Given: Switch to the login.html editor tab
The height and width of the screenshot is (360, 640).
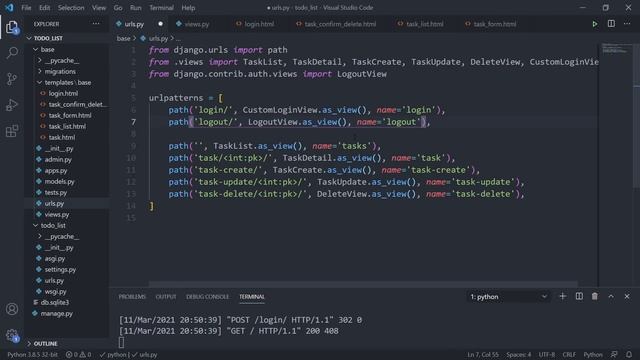Looking at the screenshot, I should point(259,24).
